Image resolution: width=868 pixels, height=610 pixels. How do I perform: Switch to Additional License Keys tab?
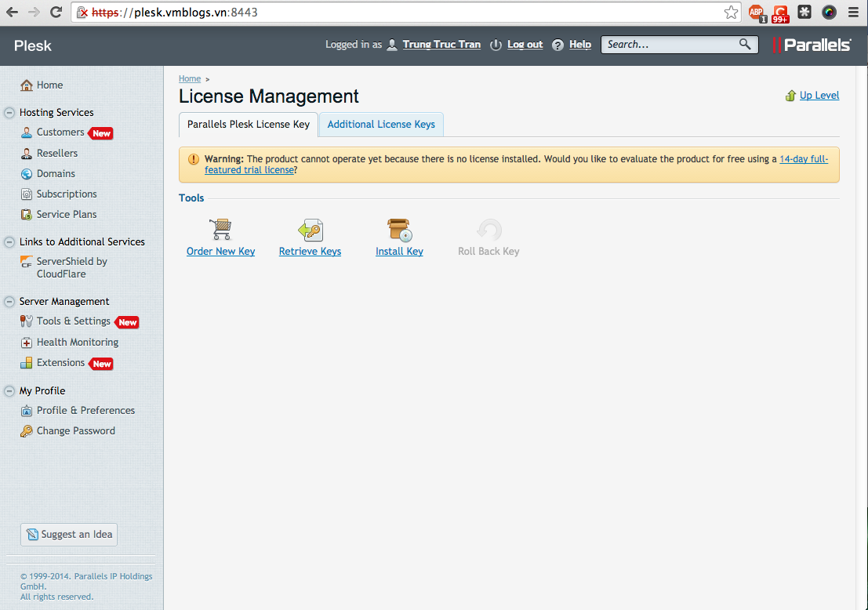(x=381, y=125)
